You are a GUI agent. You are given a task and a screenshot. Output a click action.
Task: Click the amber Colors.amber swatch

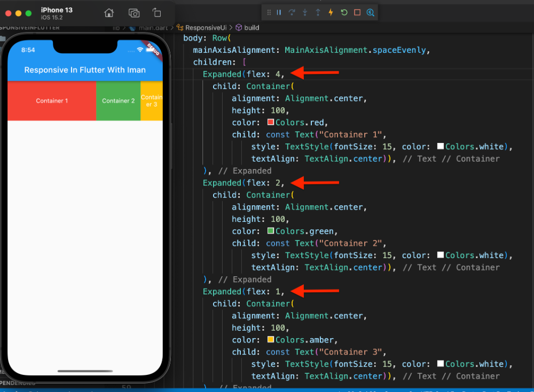click(271, 339)
